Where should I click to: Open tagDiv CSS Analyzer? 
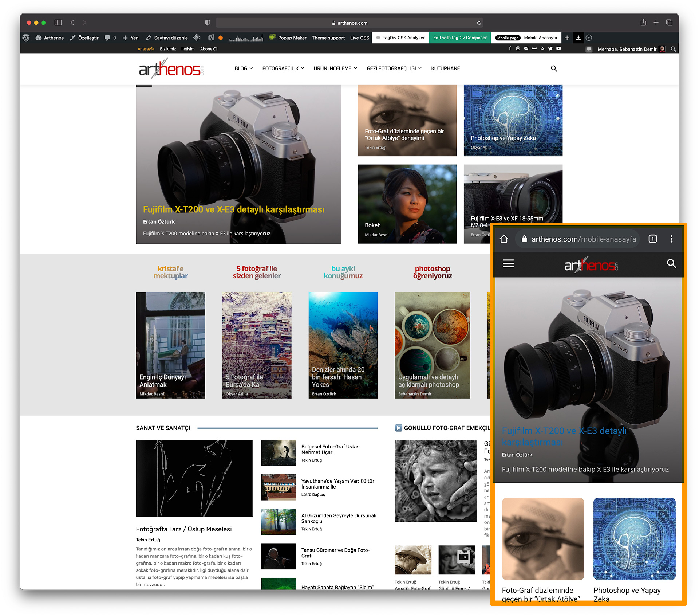click(x=400, y=38)
